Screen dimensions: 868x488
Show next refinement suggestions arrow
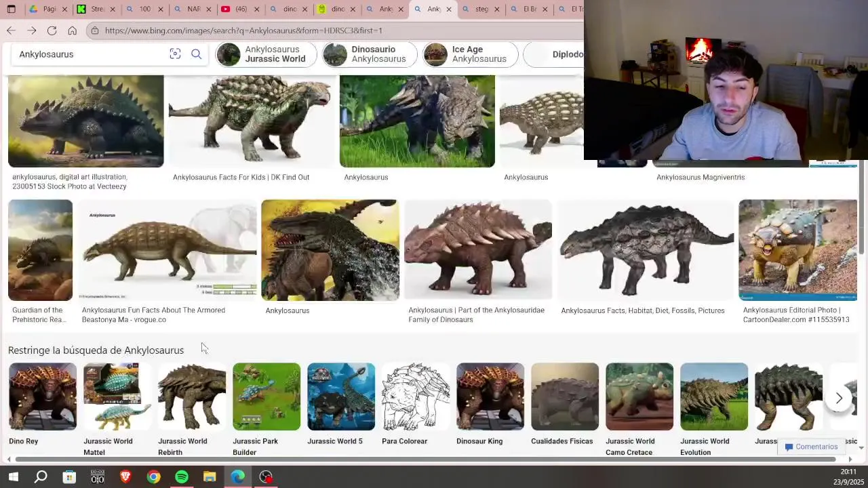(839, 399)
